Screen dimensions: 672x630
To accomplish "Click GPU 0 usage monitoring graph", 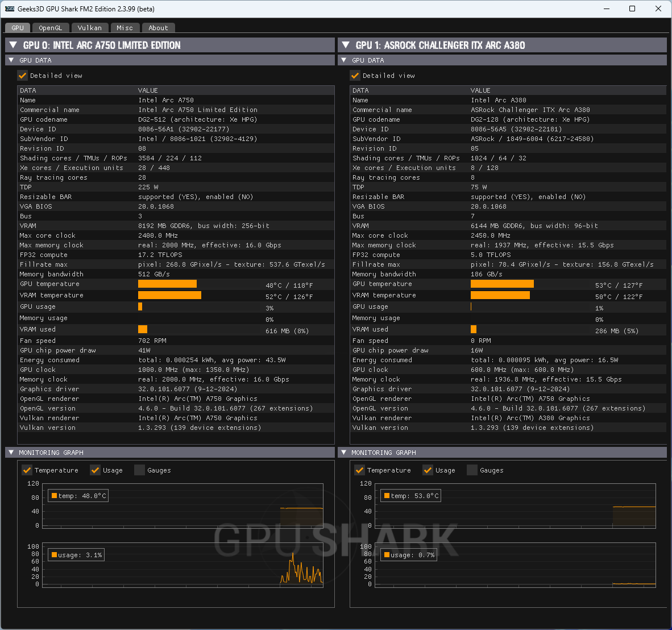I will point(182,565).
